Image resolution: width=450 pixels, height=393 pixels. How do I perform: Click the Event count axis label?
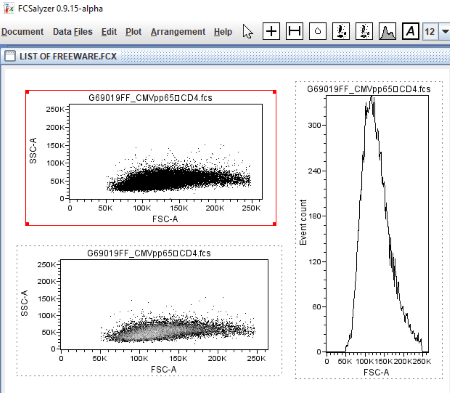click(303, 222)
